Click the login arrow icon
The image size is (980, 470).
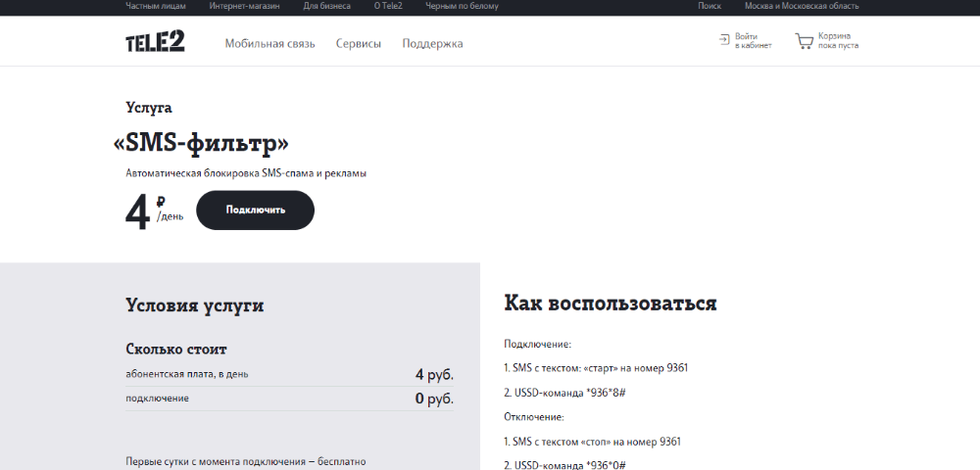point(724,40)
